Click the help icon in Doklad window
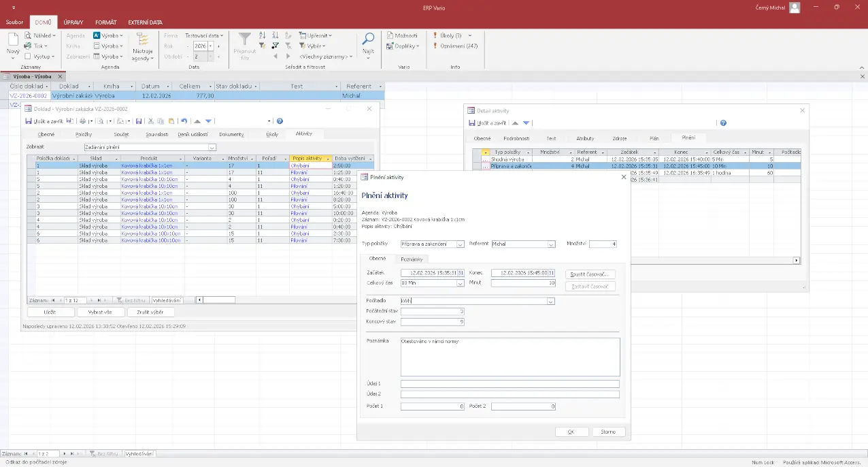 [x=280, y=121]
